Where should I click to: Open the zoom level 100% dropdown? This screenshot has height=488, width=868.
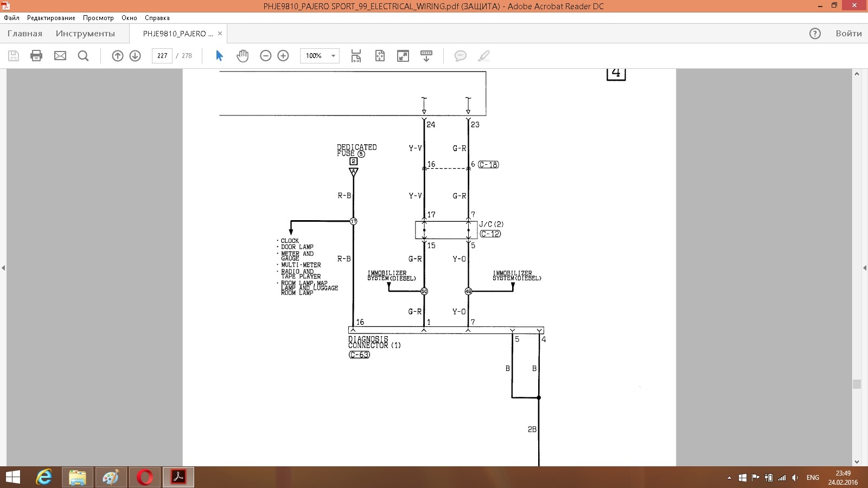[x=333, y=56]
